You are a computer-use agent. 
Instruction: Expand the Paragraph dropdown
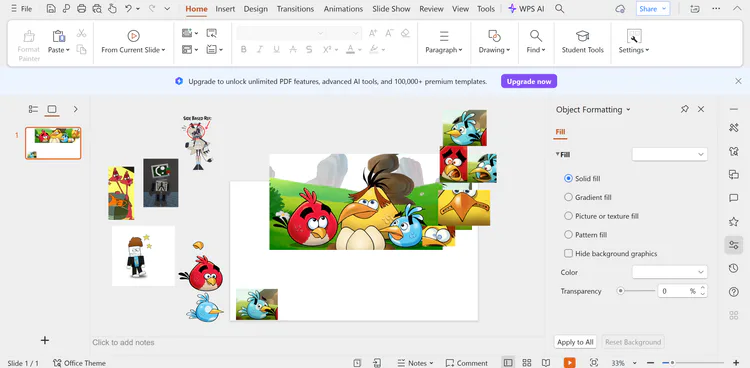coord(444,50)
